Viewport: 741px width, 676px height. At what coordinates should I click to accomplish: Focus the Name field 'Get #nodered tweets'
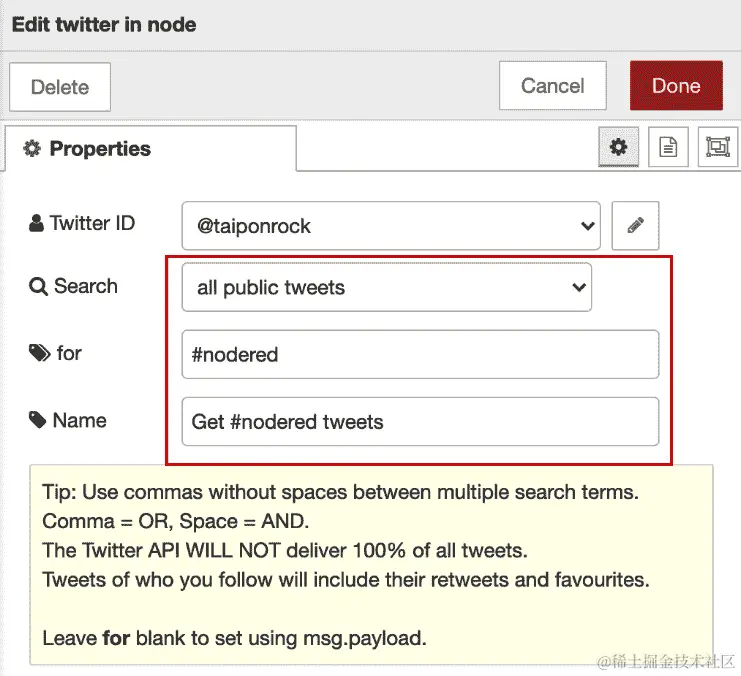click(x=420, y=422)
